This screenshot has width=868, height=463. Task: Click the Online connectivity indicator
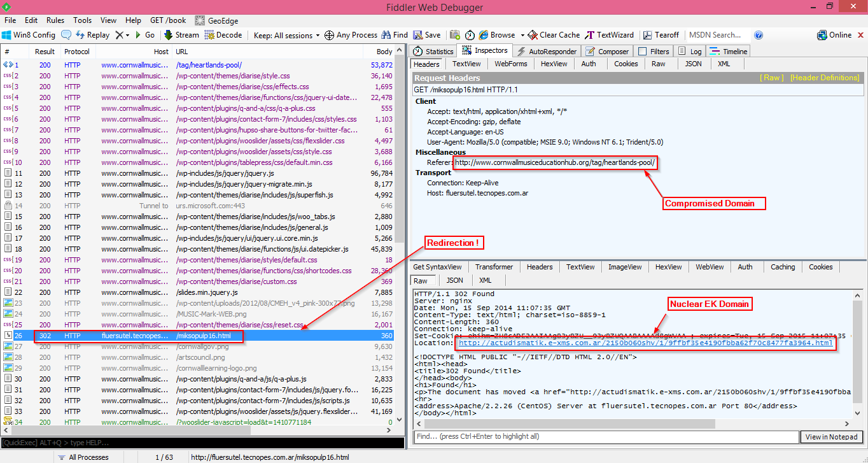coord(833,34)
